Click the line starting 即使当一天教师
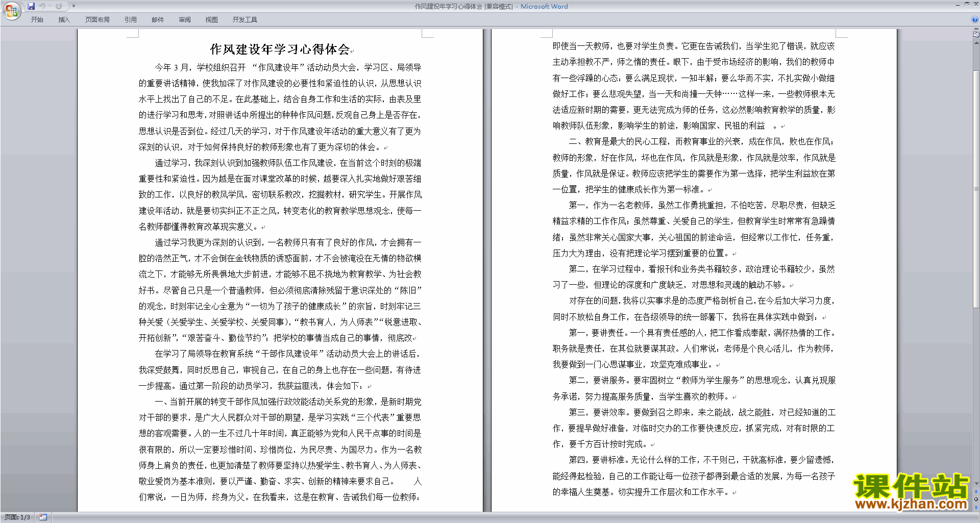980x523 pixels. (694, 46)
